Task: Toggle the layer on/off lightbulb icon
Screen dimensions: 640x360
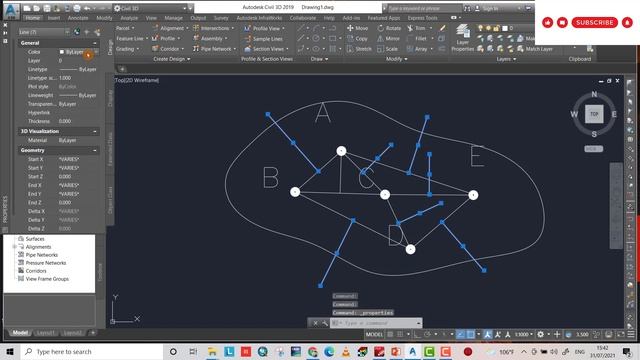Action: tap(480, 28)
